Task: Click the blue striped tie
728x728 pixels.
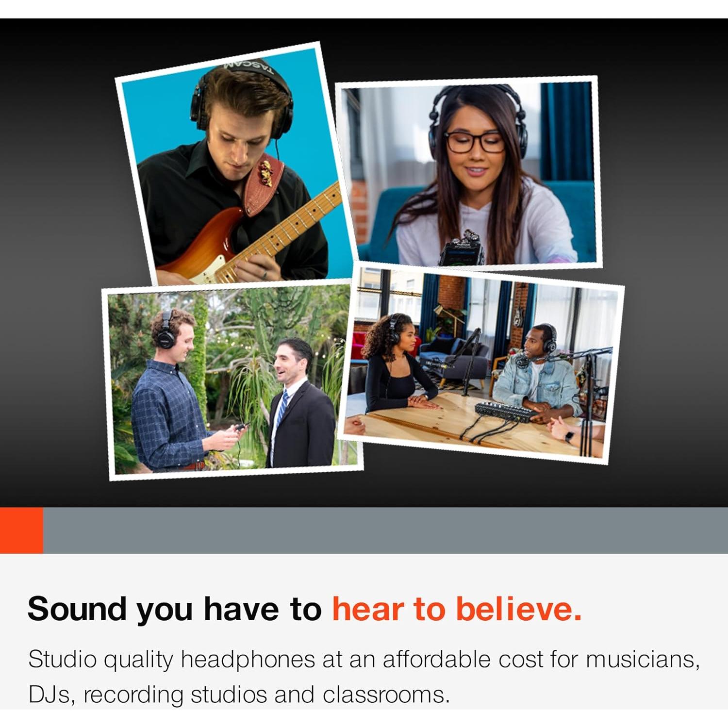Action: (281, 409)
